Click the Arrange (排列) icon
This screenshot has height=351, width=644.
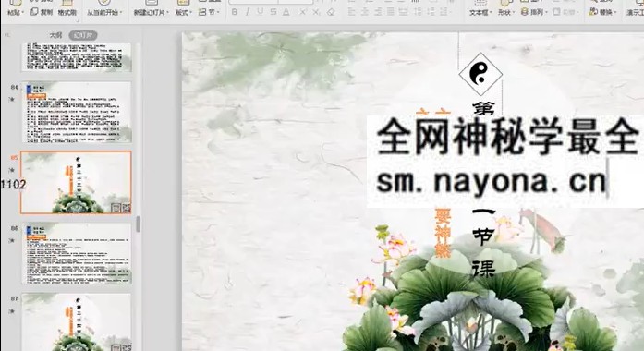coord(525,12)
